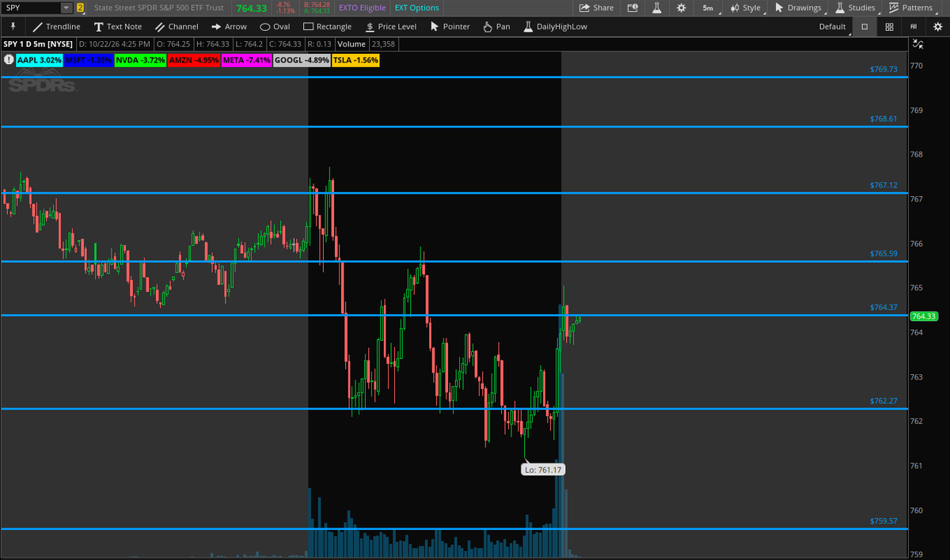
Task: Click the AMZN -4.95% red label
Action: [194, 59]
